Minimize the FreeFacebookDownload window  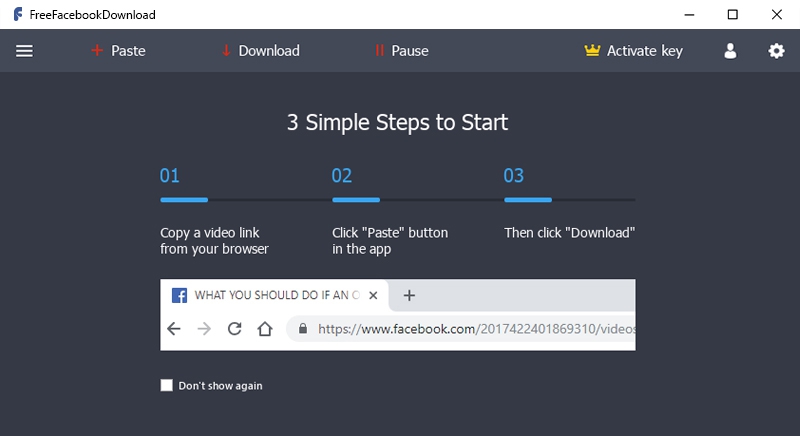coord(689,14)
